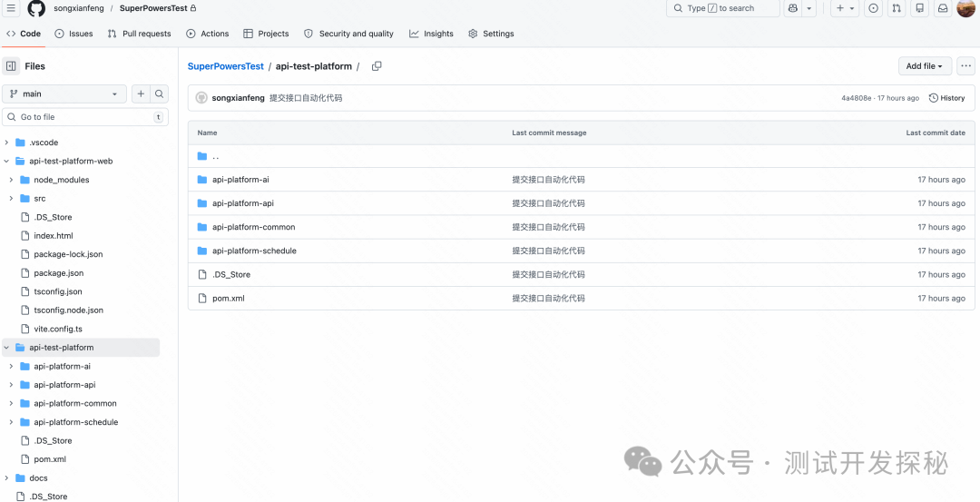Open the hamburger navigation menu
Viewport: 980px width, 502px height.
[11, 8]
